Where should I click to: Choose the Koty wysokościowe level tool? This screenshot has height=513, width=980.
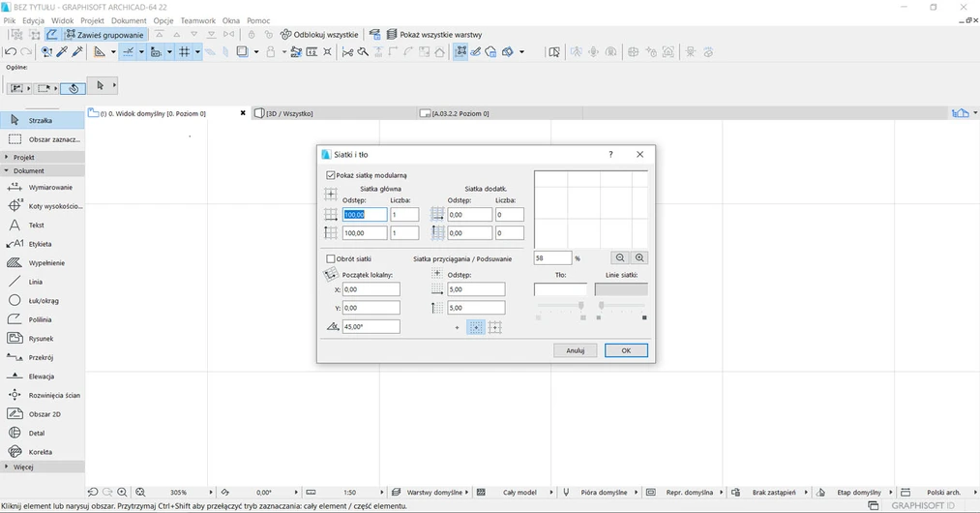[42, 206]
